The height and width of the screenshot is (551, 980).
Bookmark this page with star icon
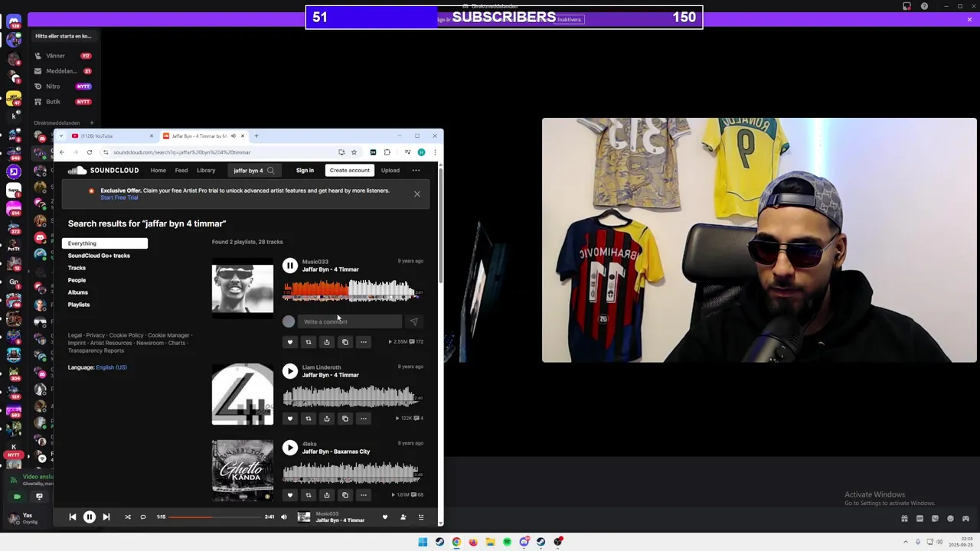click(354, 152)
